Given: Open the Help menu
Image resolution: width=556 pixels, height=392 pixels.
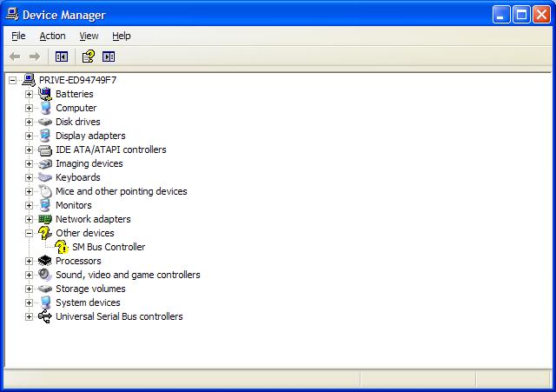Looking at the screenshot, I should point(122,36).
